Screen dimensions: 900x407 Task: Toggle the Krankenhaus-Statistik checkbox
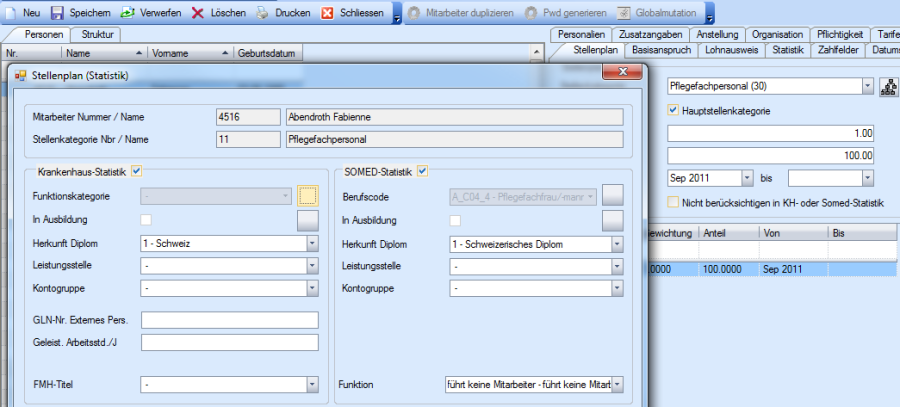[136, 170]
